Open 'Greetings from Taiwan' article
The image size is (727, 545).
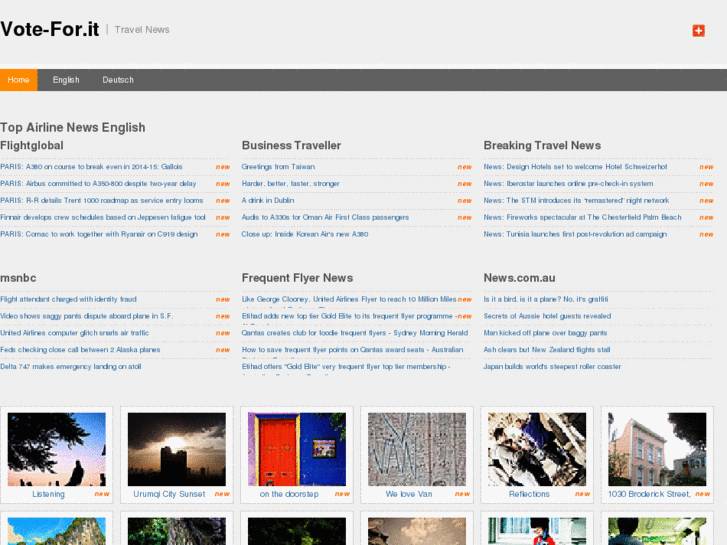tap(278, 167)
